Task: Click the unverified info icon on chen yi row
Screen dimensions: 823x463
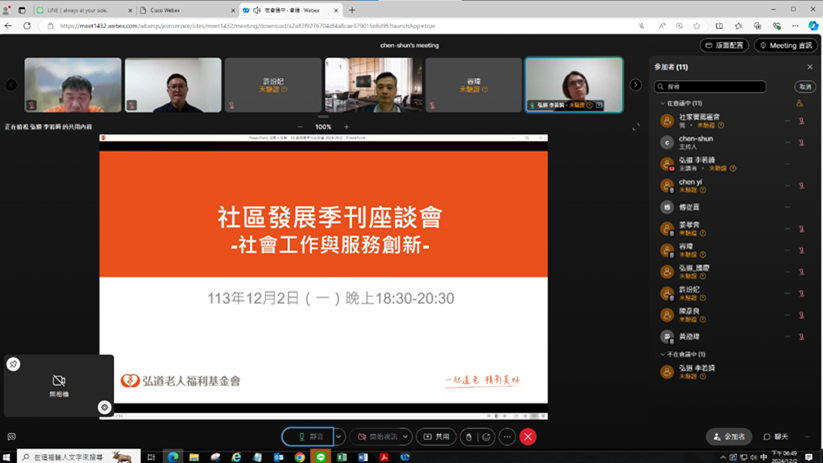Action: click(703, 190)
